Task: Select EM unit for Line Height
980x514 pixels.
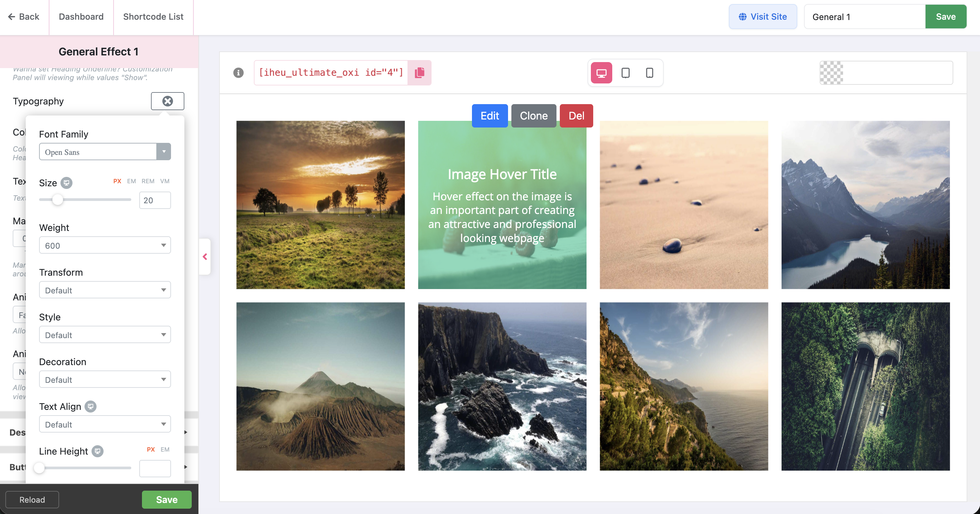Action: click(x=165, y=449)
